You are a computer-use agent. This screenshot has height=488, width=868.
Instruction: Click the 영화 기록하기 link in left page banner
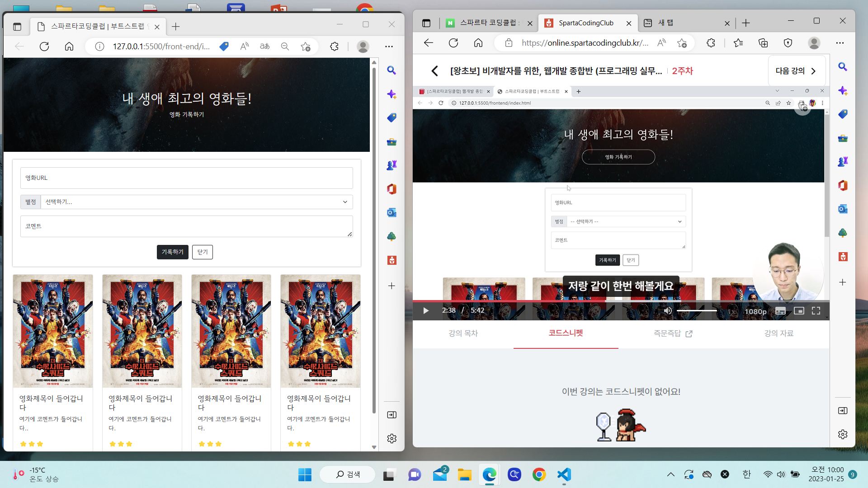coord(187,115)
